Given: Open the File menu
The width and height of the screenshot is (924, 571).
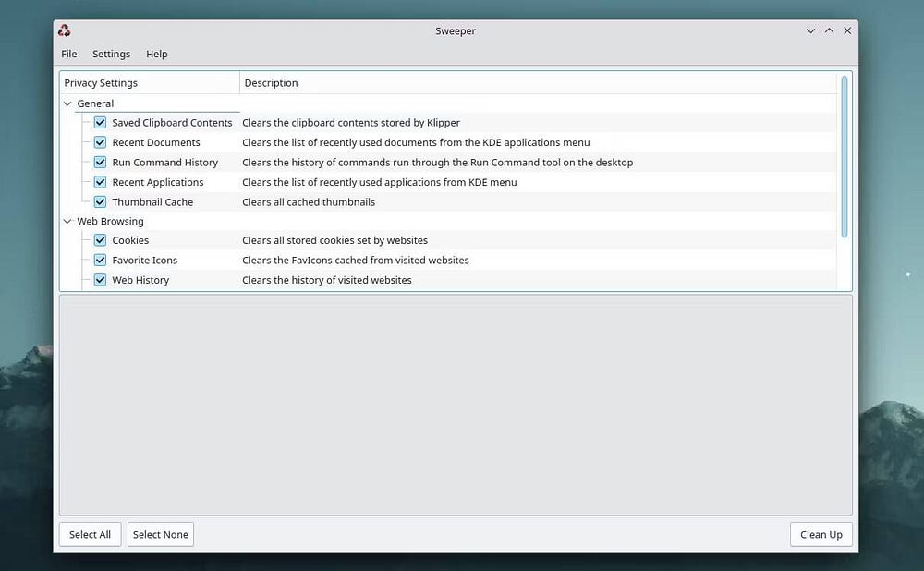Looking at the screenshot, I should [68, 54].
